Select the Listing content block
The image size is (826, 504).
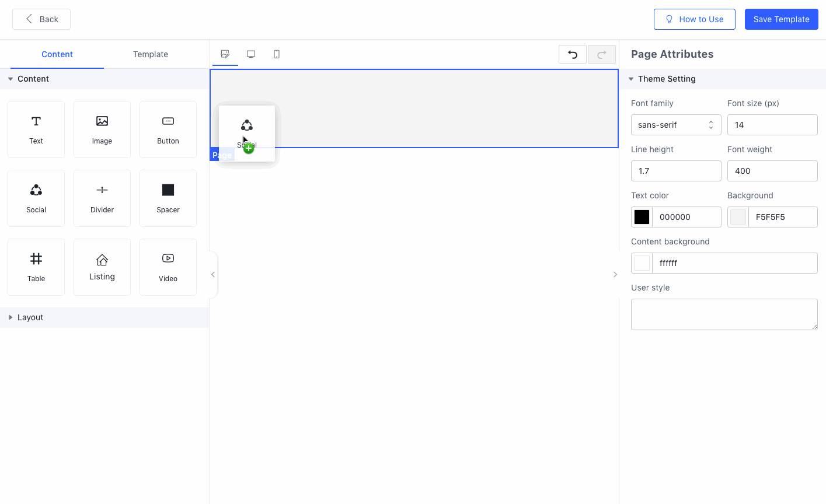coord(102,267)
